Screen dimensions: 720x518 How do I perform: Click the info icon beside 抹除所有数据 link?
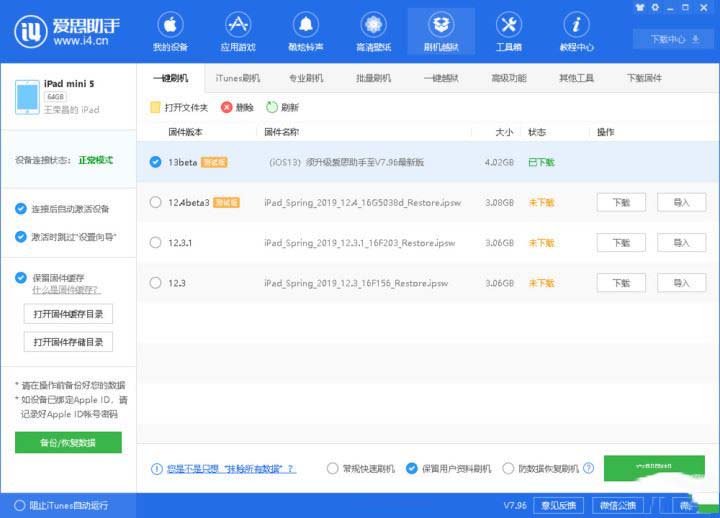(x=157, y=469)
